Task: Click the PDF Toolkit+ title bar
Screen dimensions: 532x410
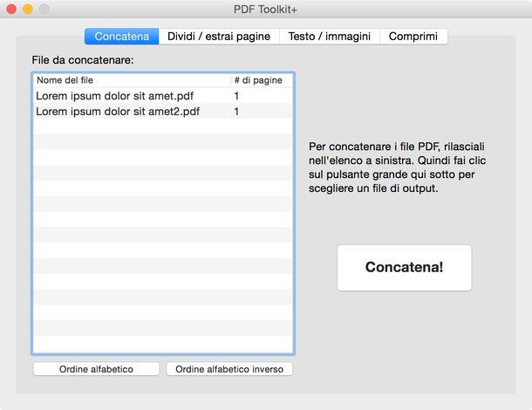Action: tap(265, 10)
